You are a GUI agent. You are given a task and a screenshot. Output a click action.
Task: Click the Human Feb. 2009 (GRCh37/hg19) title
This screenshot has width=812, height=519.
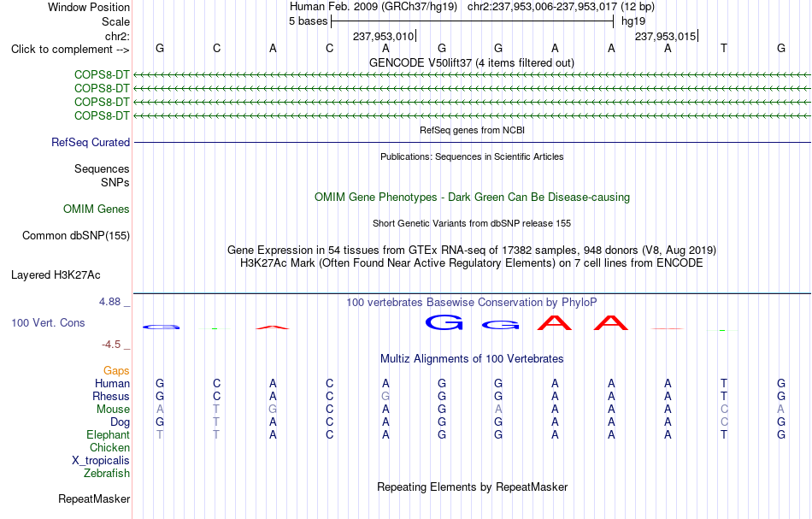click(x=374, y=7)
